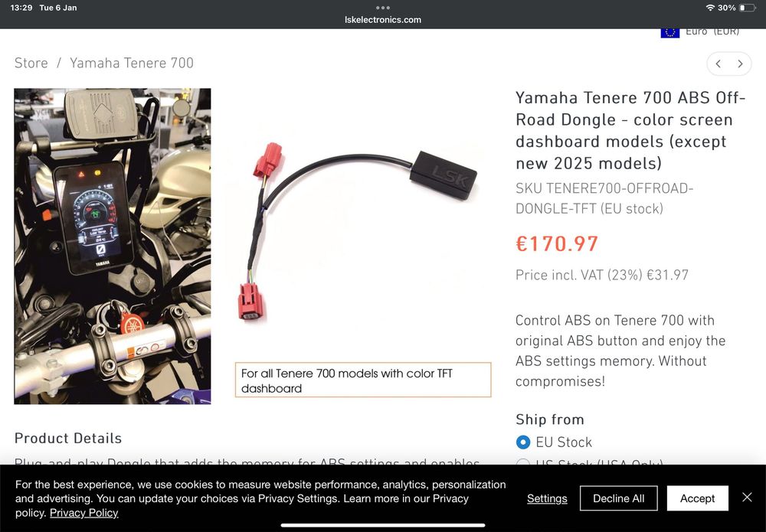
Task: Open cookie Settings link
Action: coord(547,498)
